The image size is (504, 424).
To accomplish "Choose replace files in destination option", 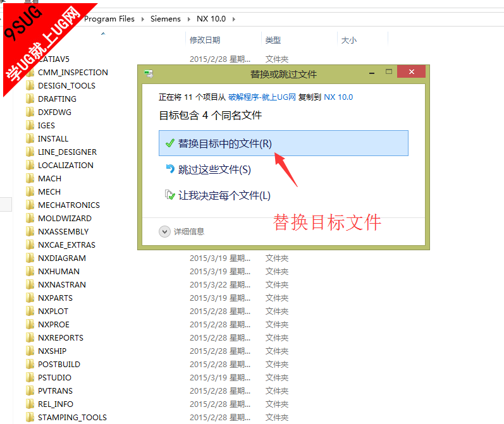I will [x=283, y=143].
